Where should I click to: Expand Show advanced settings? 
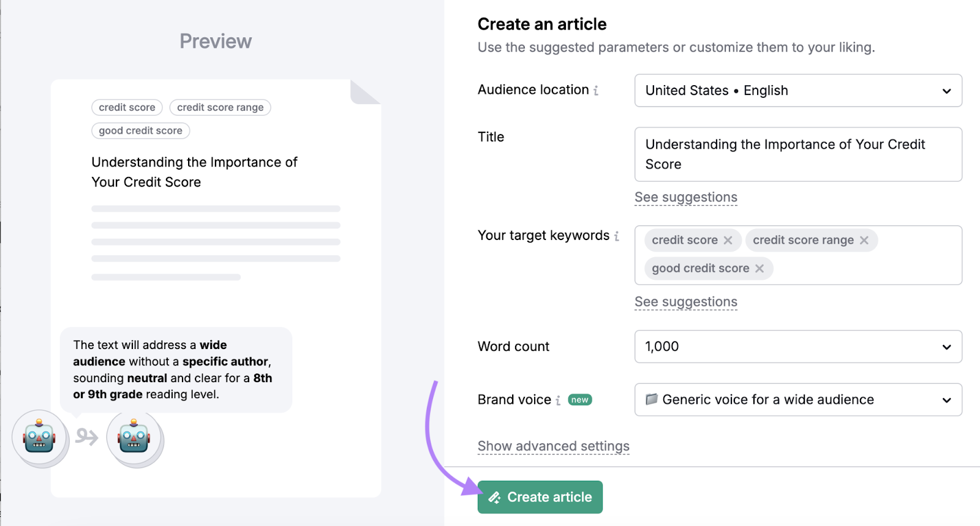coord(554,446)
